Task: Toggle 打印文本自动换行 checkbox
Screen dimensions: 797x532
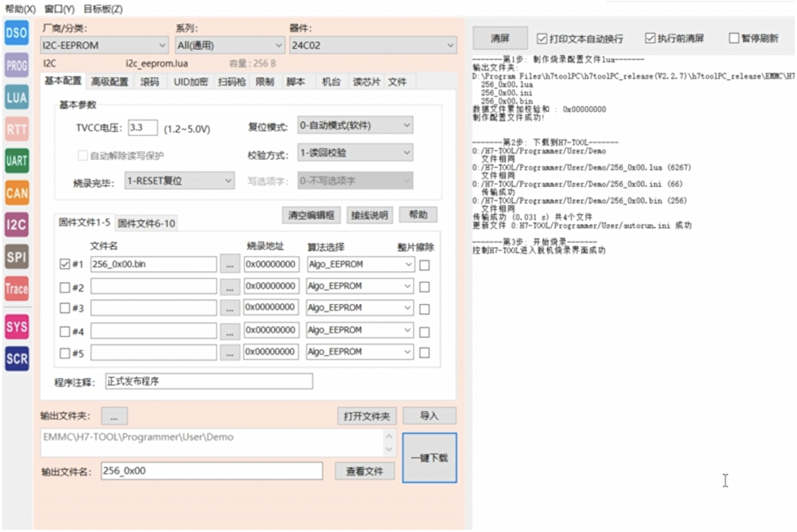Action: click(542, 38)
